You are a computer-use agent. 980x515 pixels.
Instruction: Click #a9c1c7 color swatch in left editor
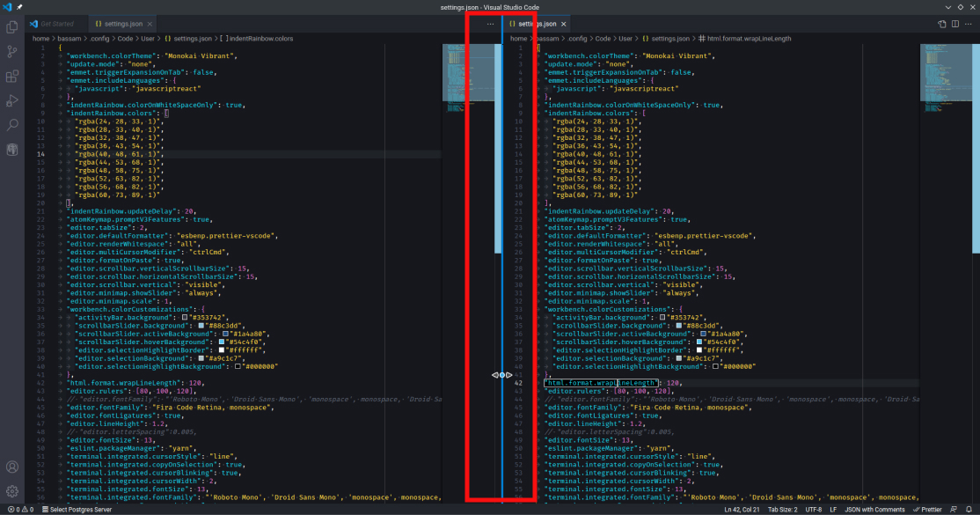(201, 358)
